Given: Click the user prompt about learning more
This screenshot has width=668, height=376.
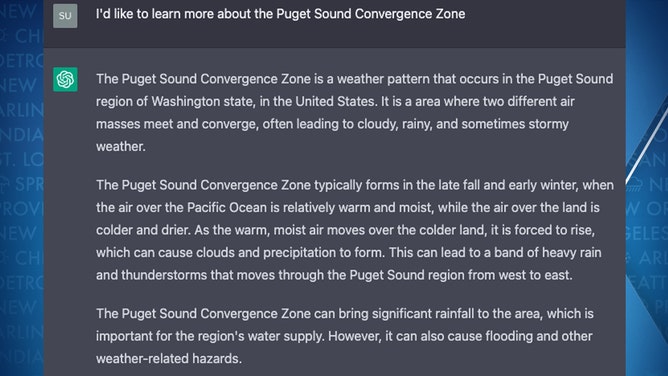Looking at the screenshot, I should pyautogui.click(x=280, y=14).
